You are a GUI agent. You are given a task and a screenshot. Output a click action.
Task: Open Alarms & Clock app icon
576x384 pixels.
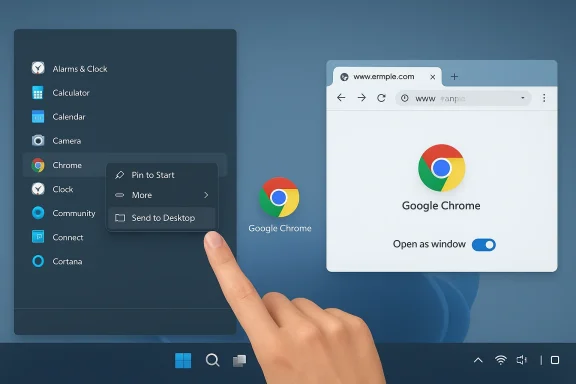38,68
